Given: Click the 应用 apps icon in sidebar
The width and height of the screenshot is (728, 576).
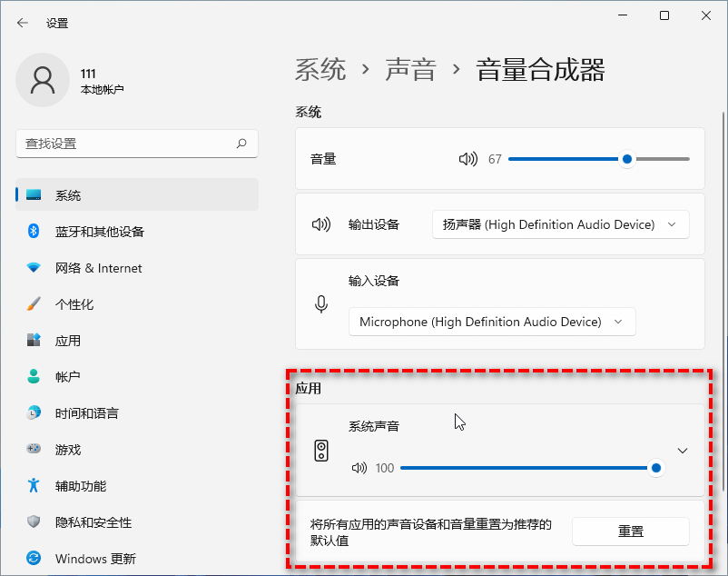Looking at the screenshot, I should tap(34, 340).
